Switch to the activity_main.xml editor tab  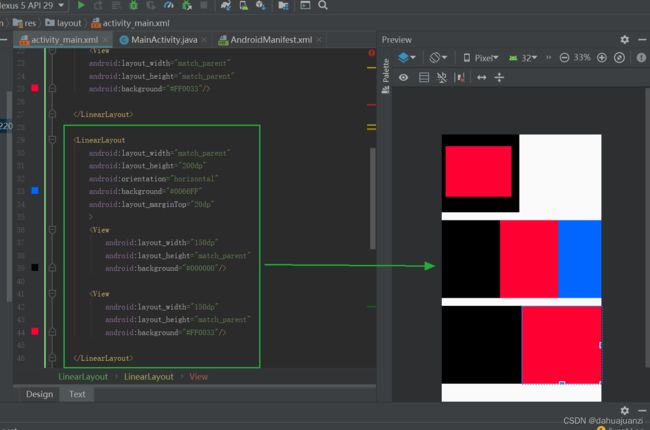pos(64,40)
